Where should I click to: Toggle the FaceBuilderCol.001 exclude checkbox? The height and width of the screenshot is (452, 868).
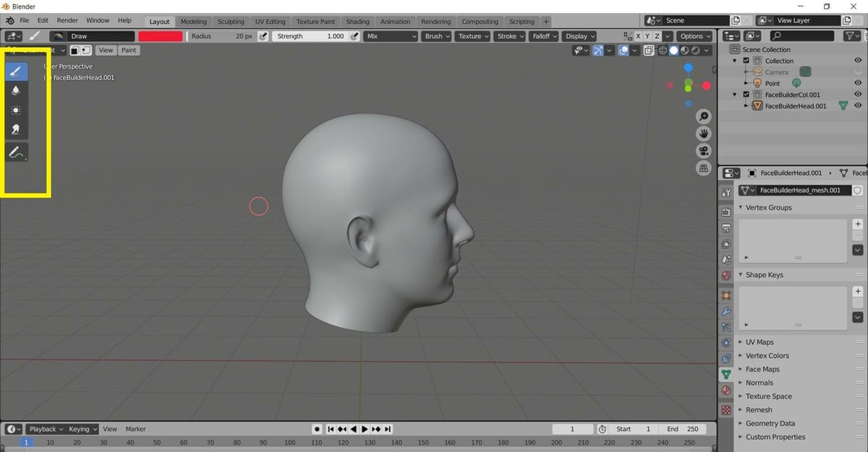pyautogui.click(x=746, y=95)
